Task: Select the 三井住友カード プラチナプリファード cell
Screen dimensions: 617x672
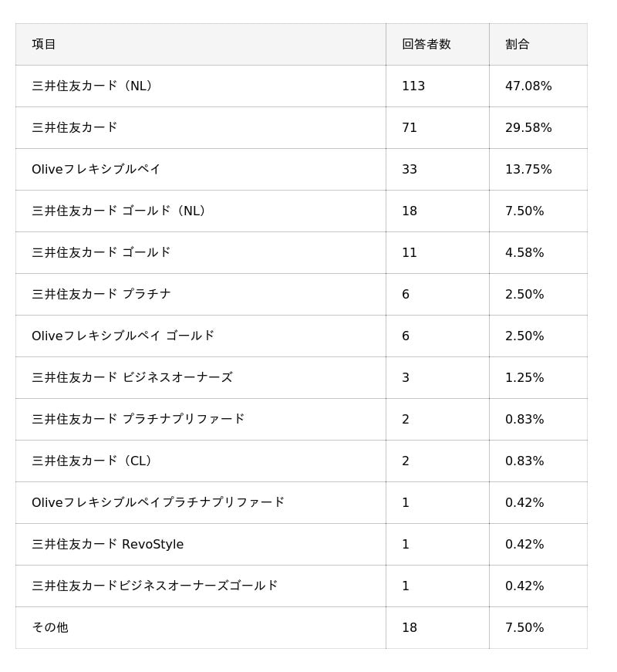Action: [138, 419]
